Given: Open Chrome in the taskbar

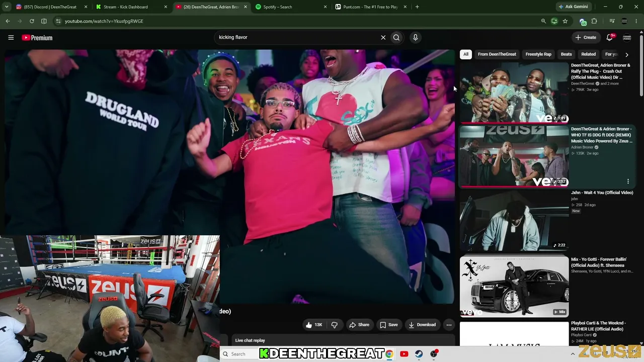Looking at the screenshot, I should [389, 354].
